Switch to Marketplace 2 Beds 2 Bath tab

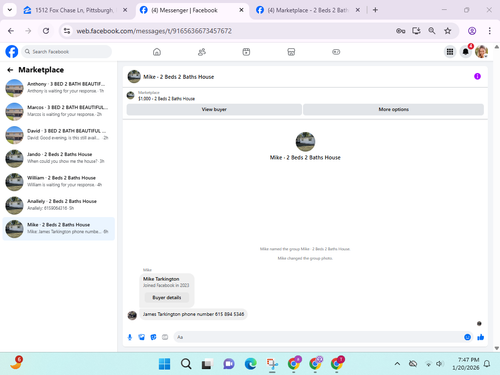pos(307,10)
